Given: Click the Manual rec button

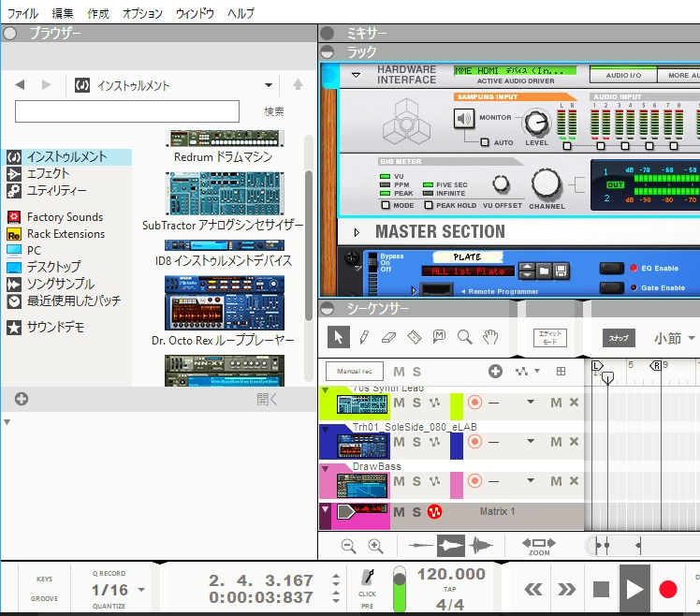Looking at the screenshot, I should [x=355, y=371].
